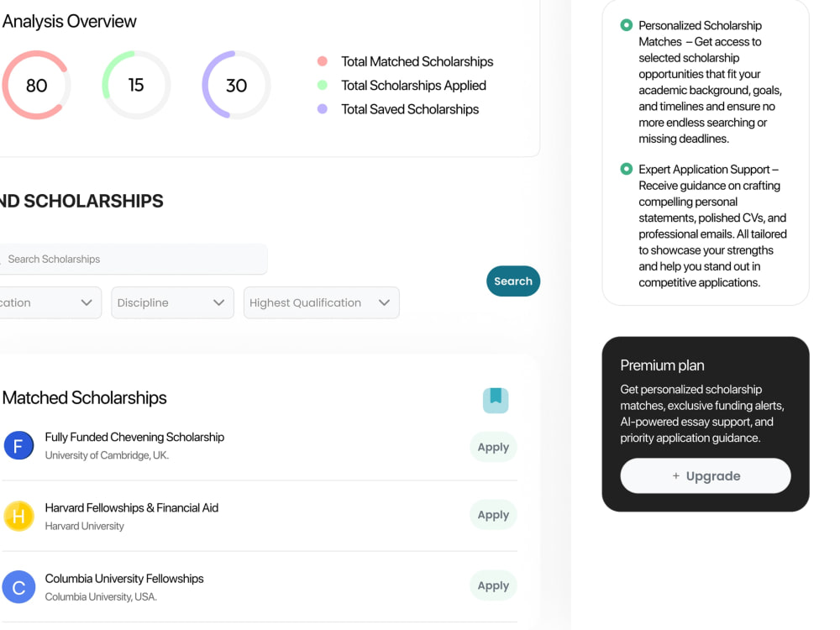Apply to Columbia University Fellowships
This screenshot has width=840, height=630.
tap(493, 585)
